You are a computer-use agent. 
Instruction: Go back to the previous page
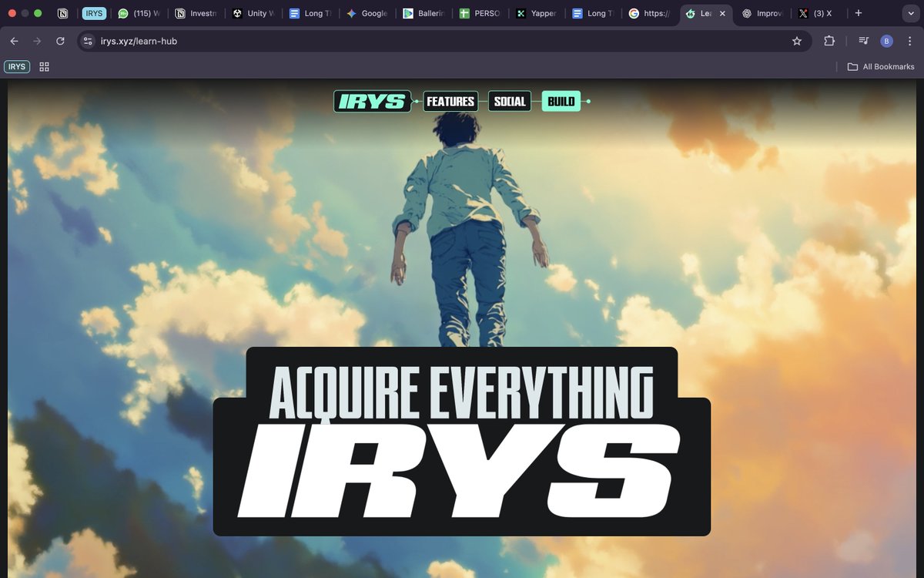pyautogui.click(x=14, y=41)
